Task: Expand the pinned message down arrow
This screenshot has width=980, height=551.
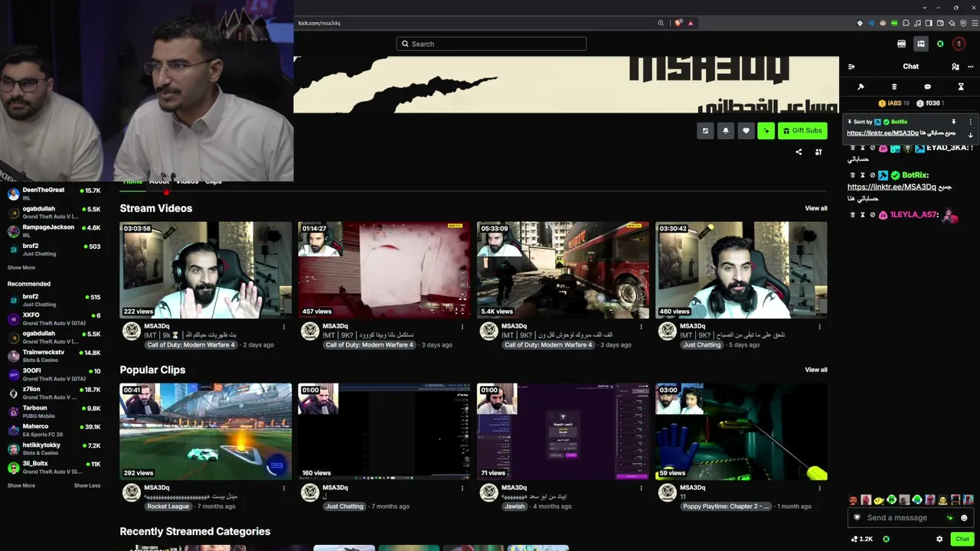Action: (x=971, y=135)
